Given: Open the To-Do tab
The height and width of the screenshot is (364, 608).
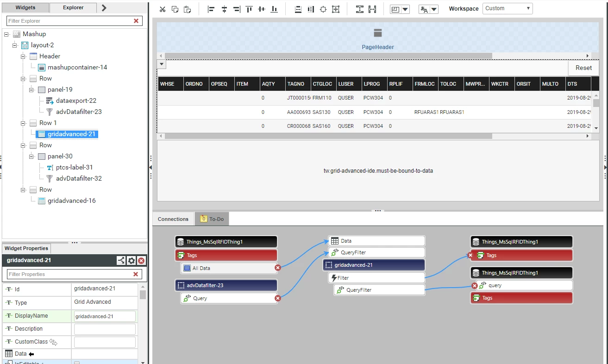Looking at the screenshot, I should 212,219.
